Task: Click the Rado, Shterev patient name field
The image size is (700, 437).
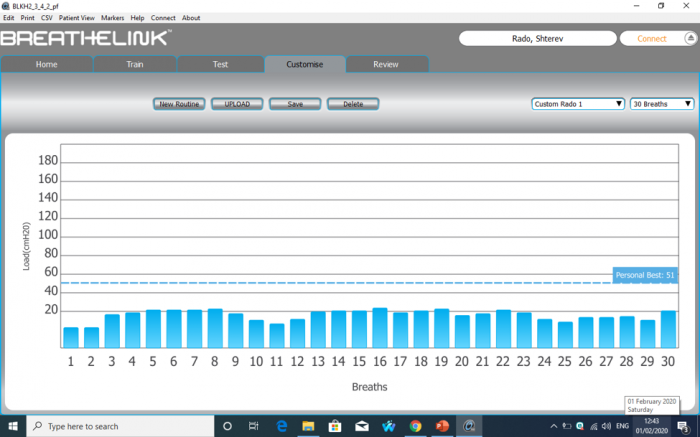Action: coord(538,38)
